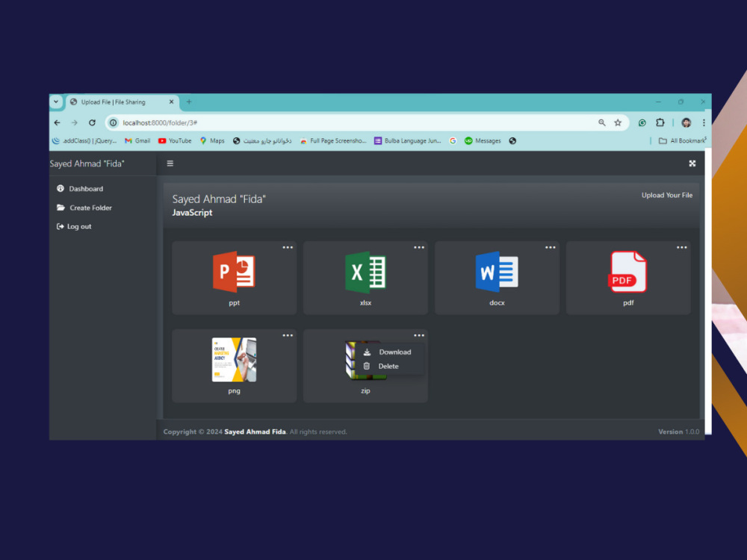747x560 pixels.
Task: Click the Sayed Ahmad Fida footer link
Action: (x=255, y=432)
